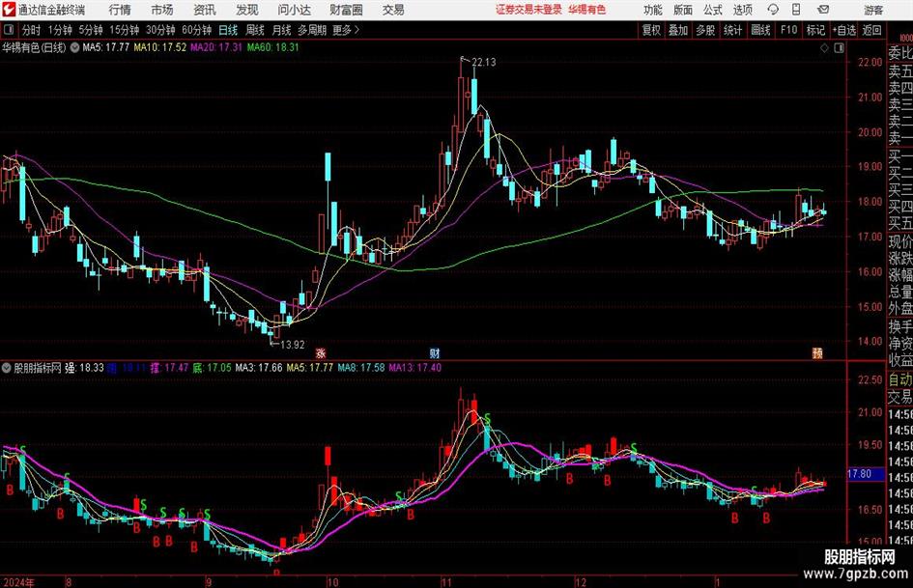Open the 资讯 menu
Viewport: 913px width, 588px height.
[x=205, y=10]
